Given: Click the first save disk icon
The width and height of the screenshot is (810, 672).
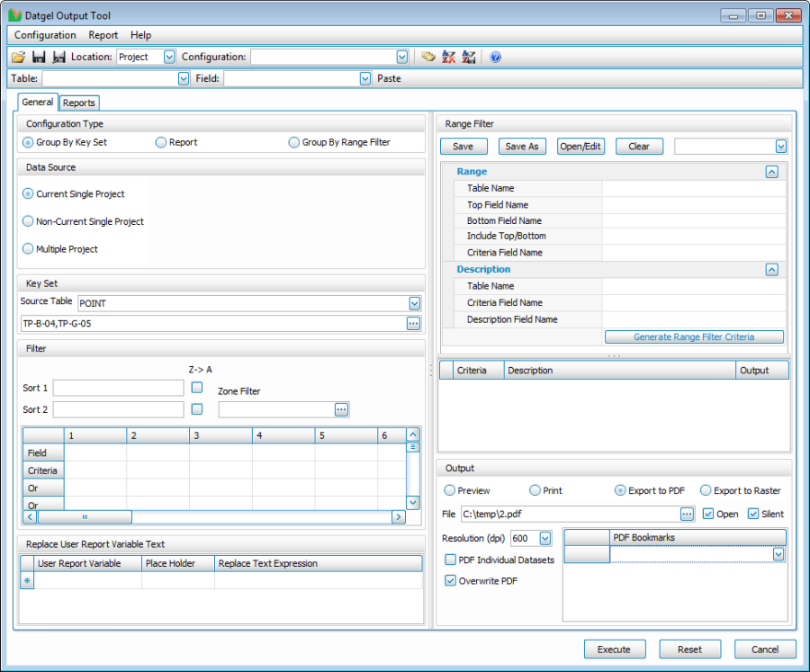Looking at the screenshot, I should tap(39, 57).
